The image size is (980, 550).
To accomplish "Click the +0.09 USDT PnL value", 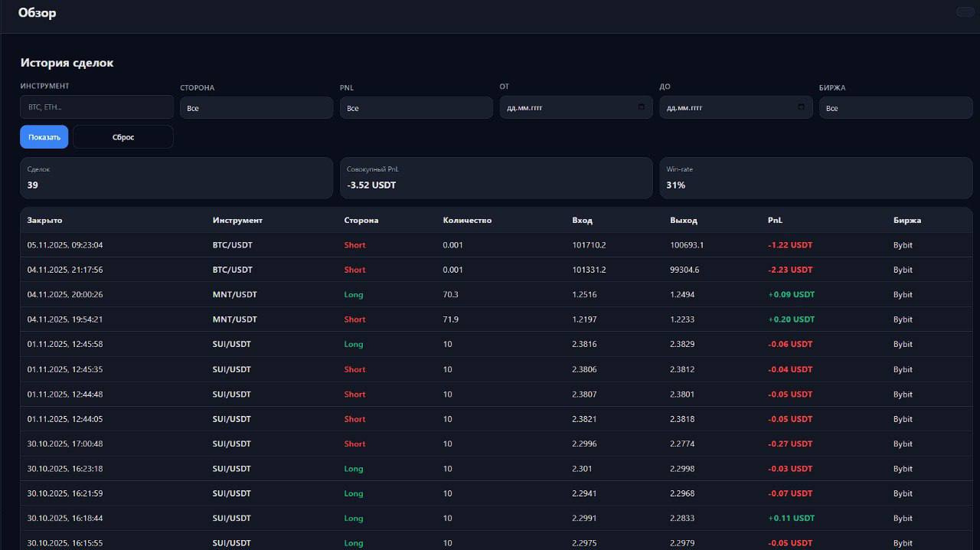I will [792, 294].
